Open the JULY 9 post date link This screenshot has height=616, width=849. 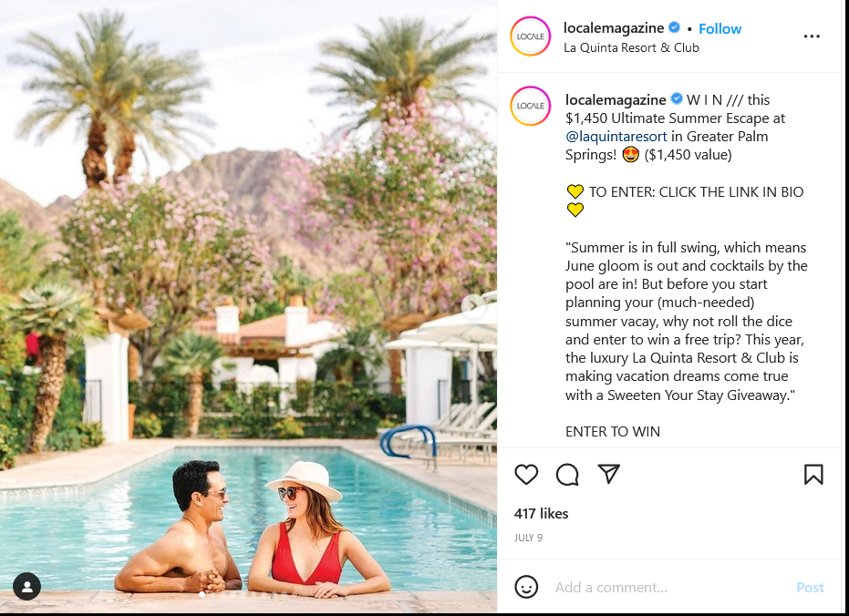[x=528, y=538]
